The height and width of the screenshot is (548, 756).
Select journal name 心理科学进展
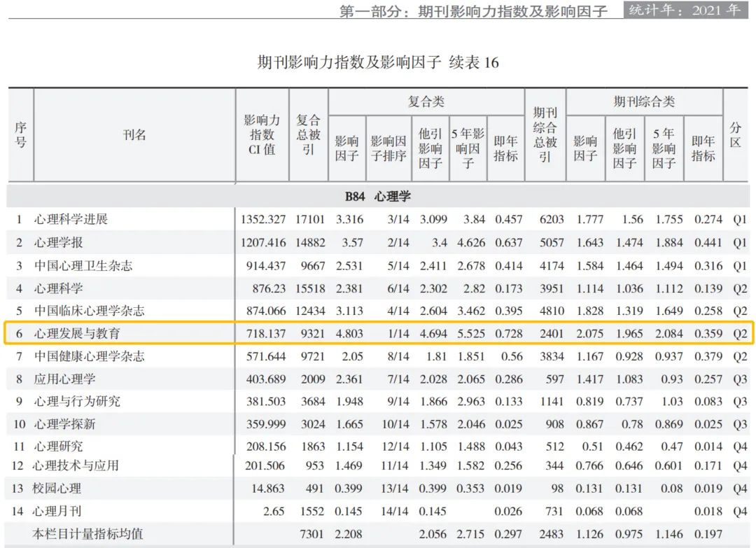pyautogui.click(x=71, y=220)
